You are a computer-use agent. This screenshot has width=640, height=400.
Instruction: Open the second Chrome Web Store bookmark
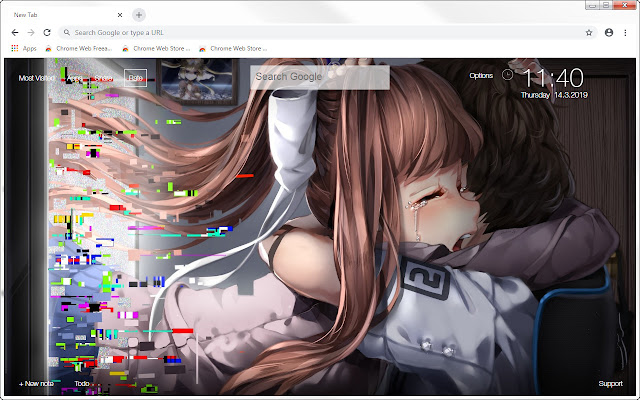[x=156, y=49]
